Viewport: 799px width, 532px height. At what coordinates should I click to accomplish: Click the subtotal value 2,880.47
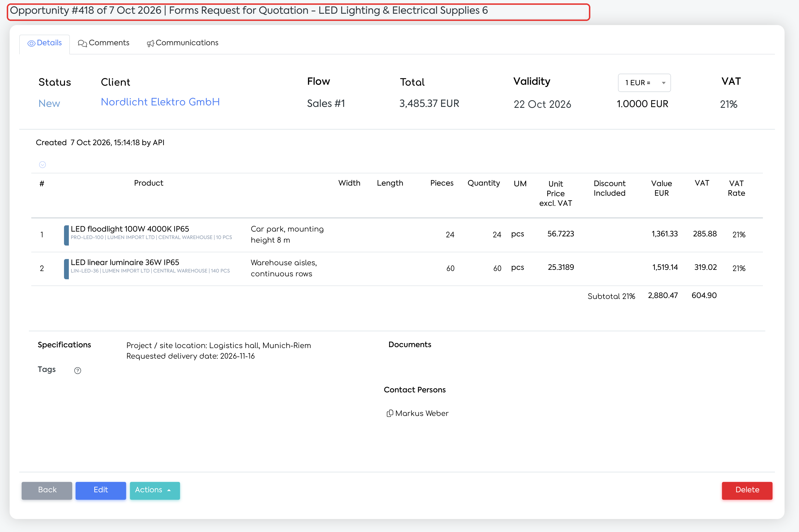pyautogui.click(x=663, y=296)
